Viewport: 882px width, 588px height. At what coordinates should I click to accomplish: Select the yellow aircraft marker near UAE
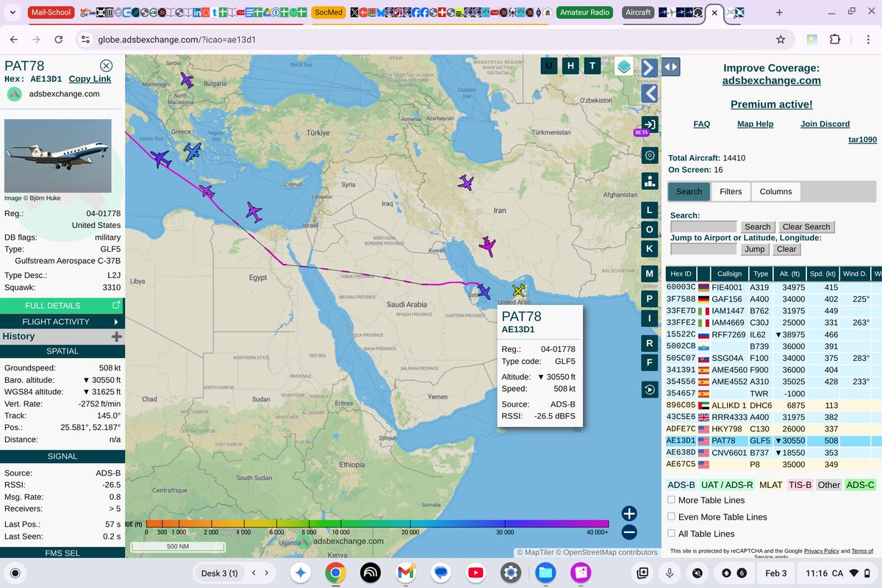(520, 290)
